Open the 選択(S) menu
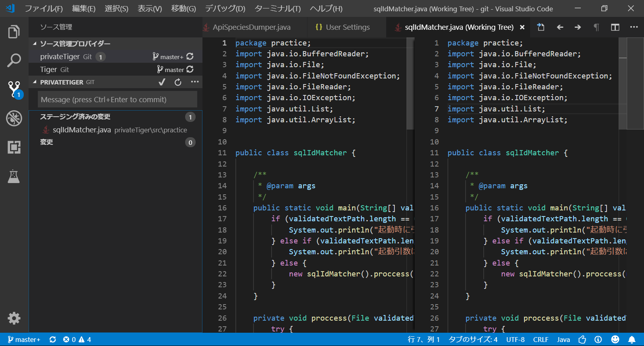The image size is (644, 346). [116, 8]
